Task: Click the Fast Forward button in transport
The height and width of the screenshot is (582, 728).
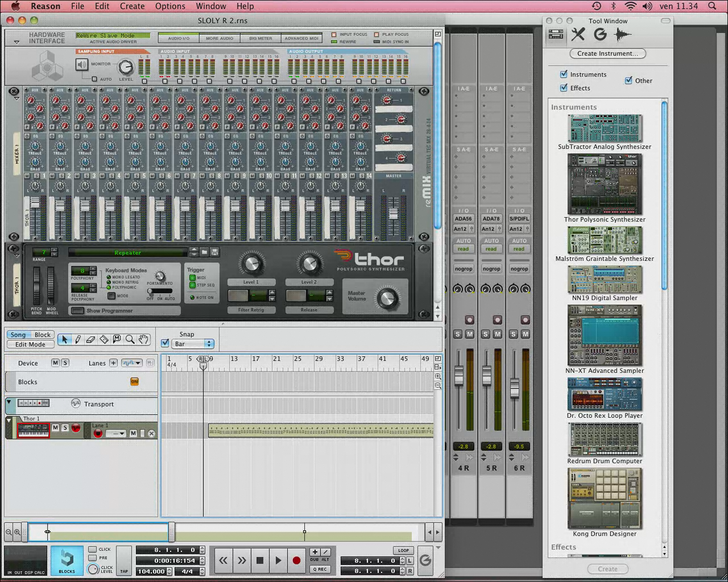Action: coord(242,560)
